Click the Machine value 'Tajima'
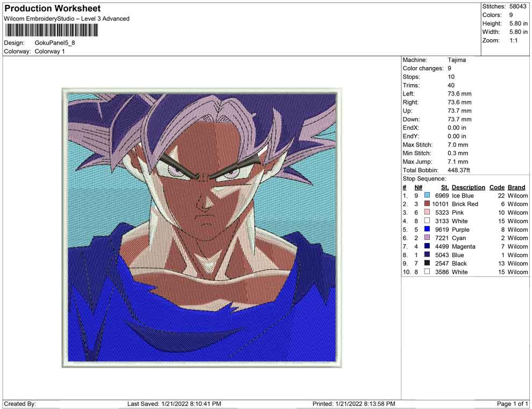The height and width of the screenshot is (409, 532). (x=457, y=60)
